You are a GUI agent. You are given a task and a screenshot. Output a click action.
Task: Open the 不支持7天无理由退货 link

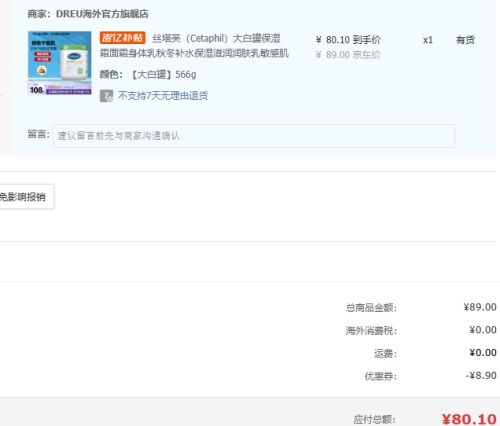(163, 96)
